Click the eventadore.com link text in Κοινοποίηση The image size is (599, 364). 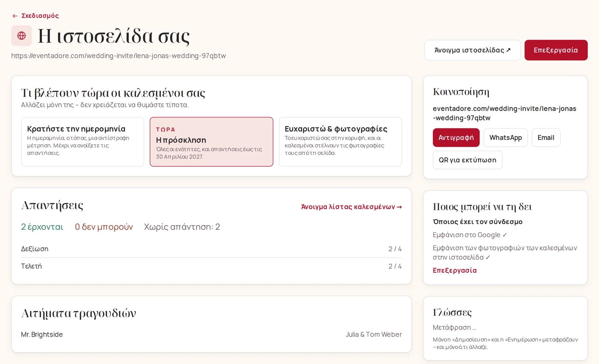pos(505,113)
